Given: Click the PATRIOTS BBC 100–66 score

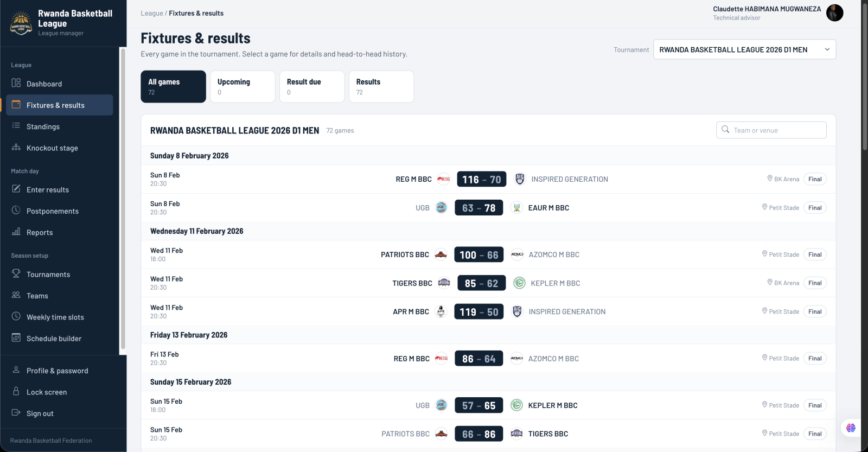Looking at the screenshot, I should pyautogui.click(x=479, y=254).
